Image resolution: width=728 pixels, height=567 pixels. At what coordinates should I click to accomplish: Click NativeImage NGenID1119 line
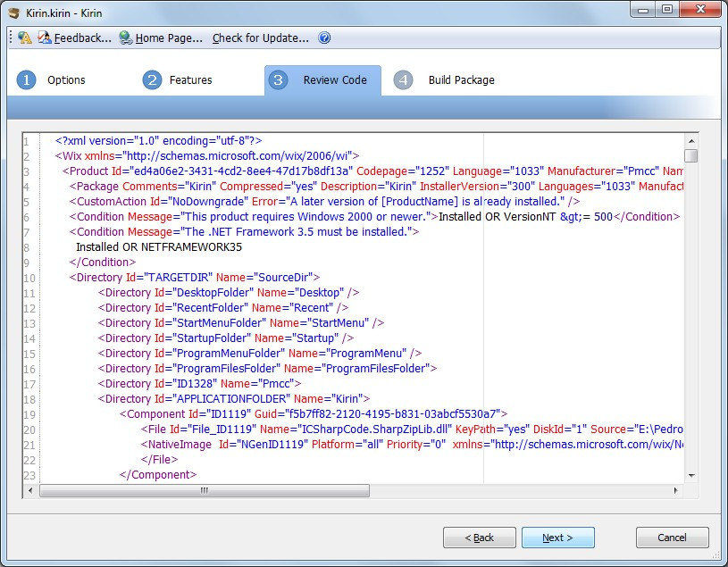point(412,445)
